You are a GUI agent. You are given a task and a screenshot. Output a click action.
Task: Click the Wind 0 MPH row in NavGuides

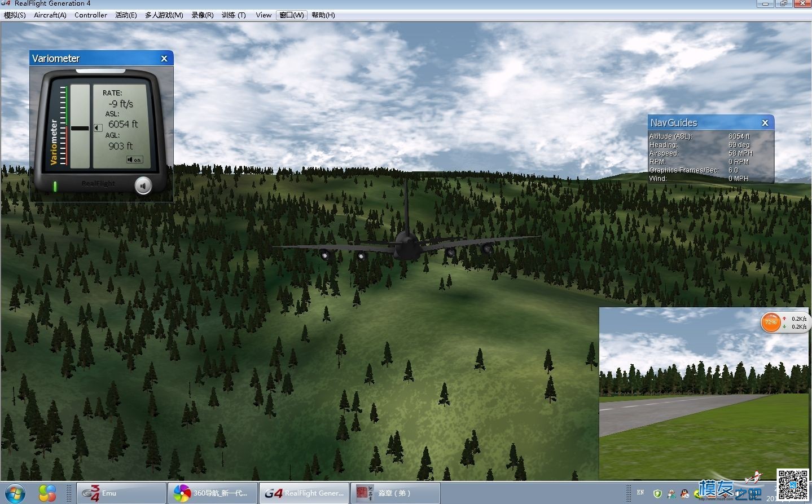click(x=710, y=179)
